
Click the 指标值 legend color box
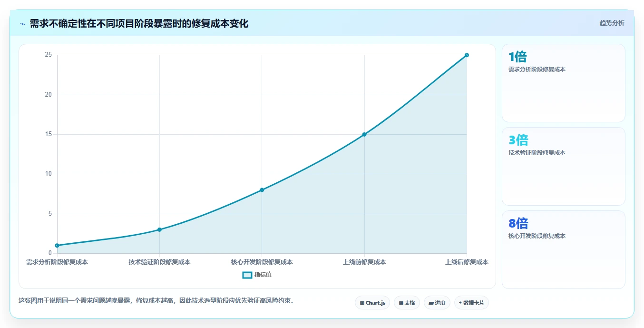click(247, 275)
